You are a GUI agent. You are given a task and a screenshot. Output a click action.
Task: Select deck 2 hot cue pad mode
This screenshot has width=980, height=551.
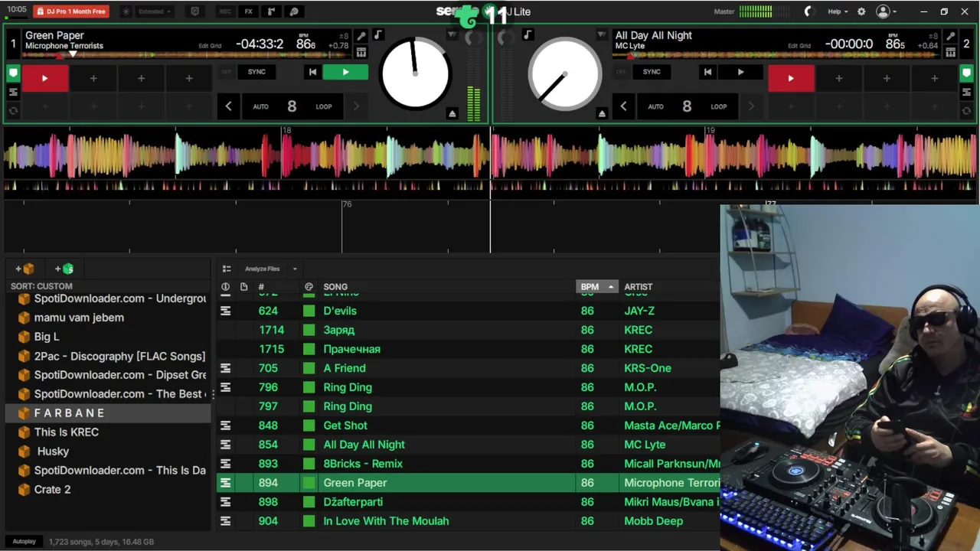point(966,73)
